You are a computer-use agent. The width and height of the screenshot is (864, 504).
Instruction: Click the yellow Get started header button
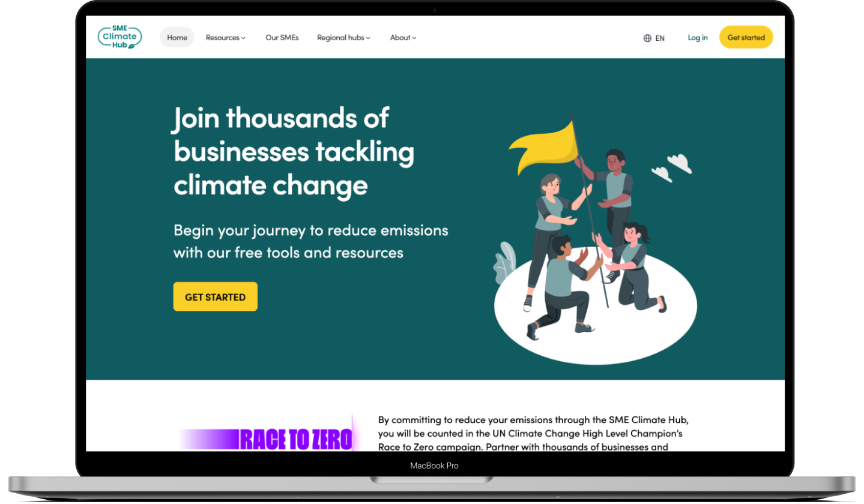(x=746, y=37)
